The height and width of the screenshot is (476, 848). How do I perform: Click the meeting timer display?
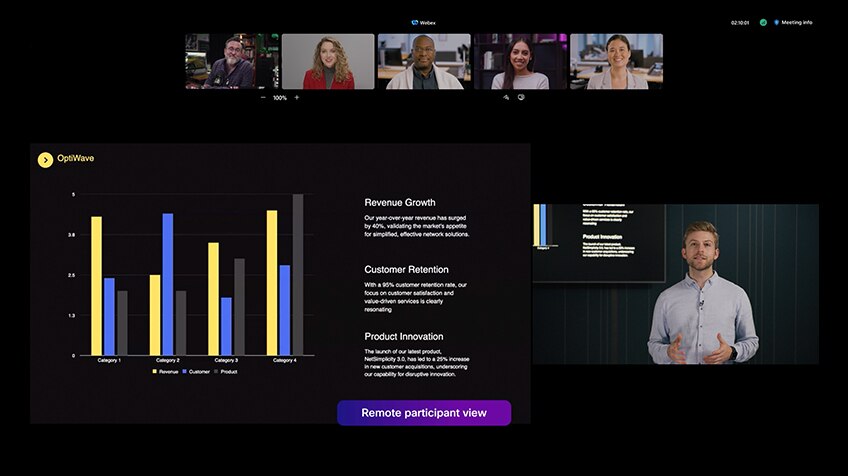[740, 22]
